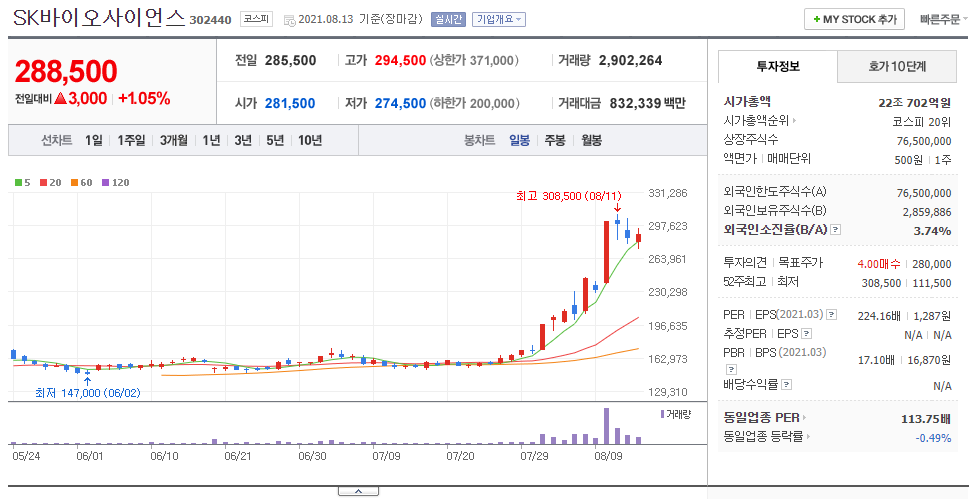The width and height of the screenshot is (973, 499).
Task: Click the 거래대금 value 832,339 백만
Action: (x=647, y=104)
